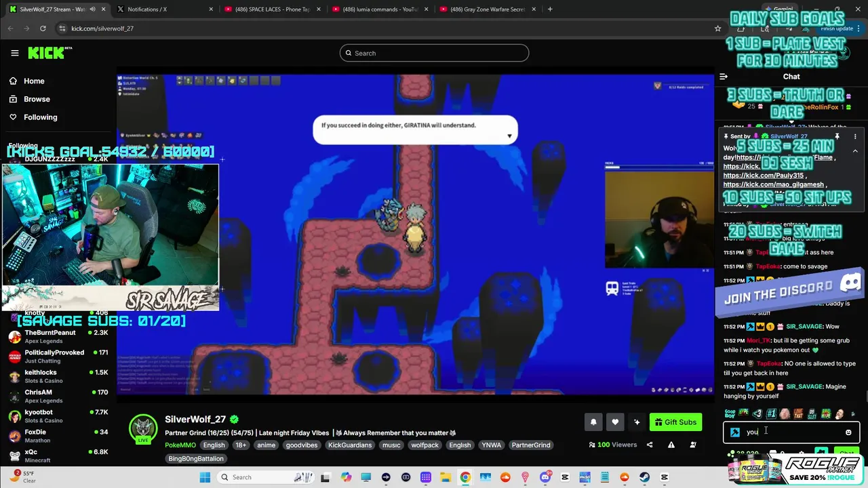Open Discord from taskbar
Screen dimensions: 868x488
pyautogui.click(x=545, y=477)
